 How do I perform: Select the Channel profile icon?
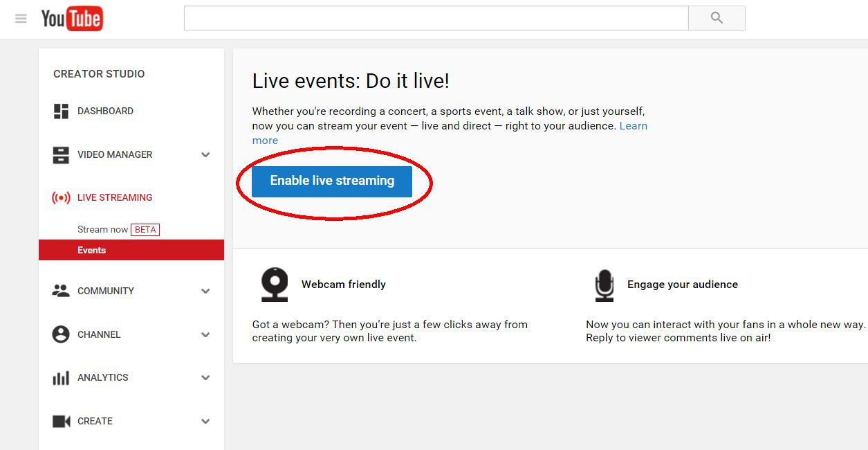point(60,334)
